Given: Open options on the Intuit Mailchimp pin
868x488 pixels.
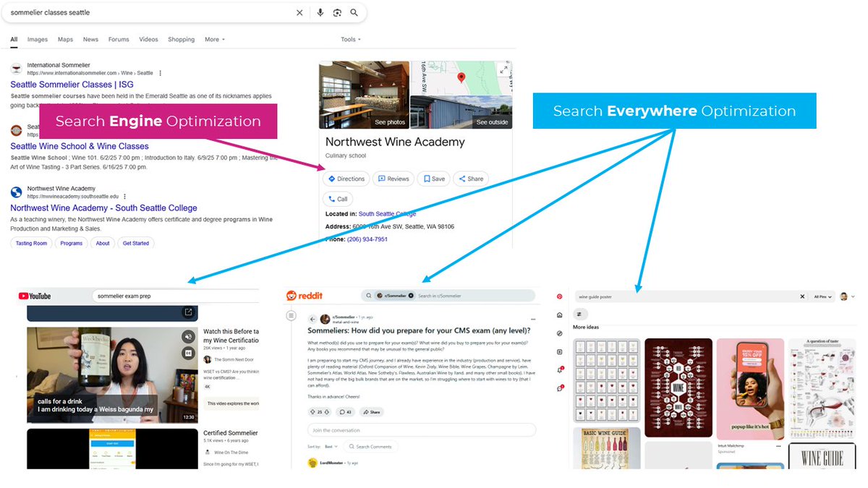Looking at the screenshot, I should pos(778,448).
